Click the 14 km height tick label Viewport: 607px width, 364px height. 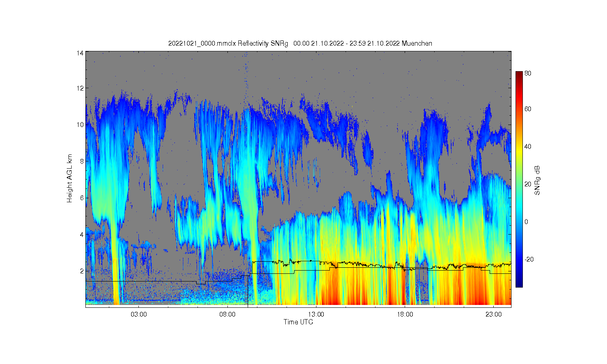(x=81, y=53)
